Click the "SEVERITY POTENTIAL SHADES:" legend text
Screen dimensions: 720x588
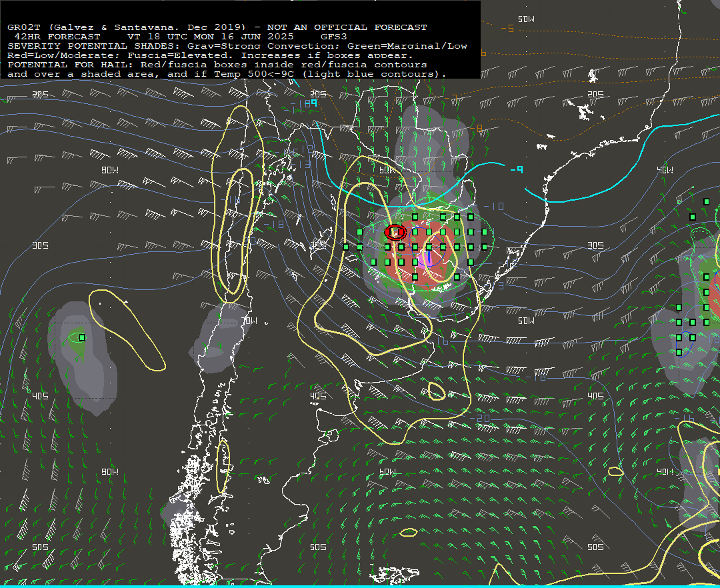94,46
